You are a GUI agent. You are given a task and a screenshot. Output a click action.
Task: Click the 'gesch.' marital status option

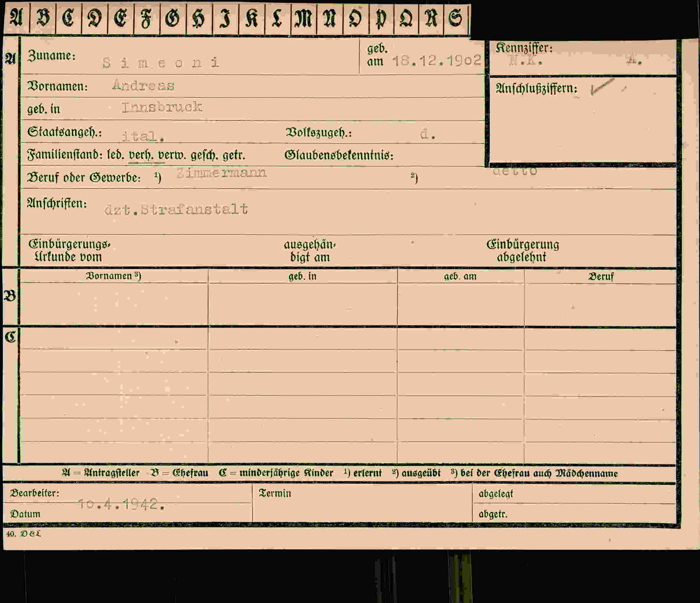click(x=204, y=155)
